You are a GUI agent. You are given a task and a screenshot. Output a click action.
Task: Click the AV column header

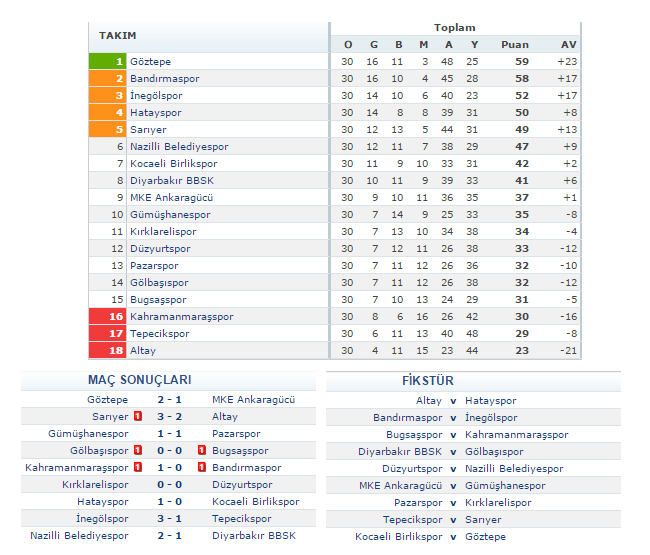pyautogui.click(x=568, y=44)
